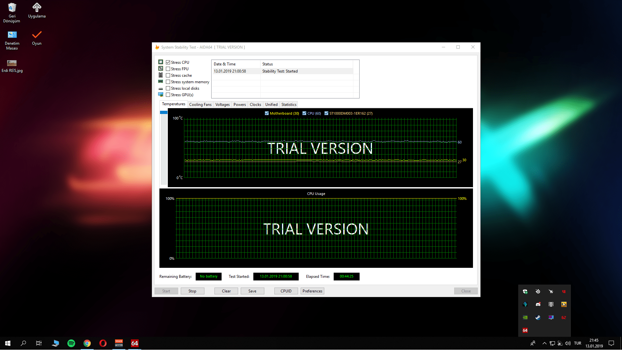The height and width of the screenshot is (364, 622).
Task: Click the Steam tray icon
Action: coord(538,318)
